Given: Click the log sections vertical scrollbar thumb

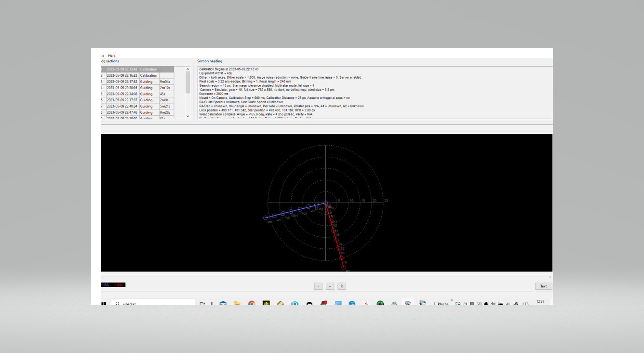Looking at the screenshot, I should 188,82.
